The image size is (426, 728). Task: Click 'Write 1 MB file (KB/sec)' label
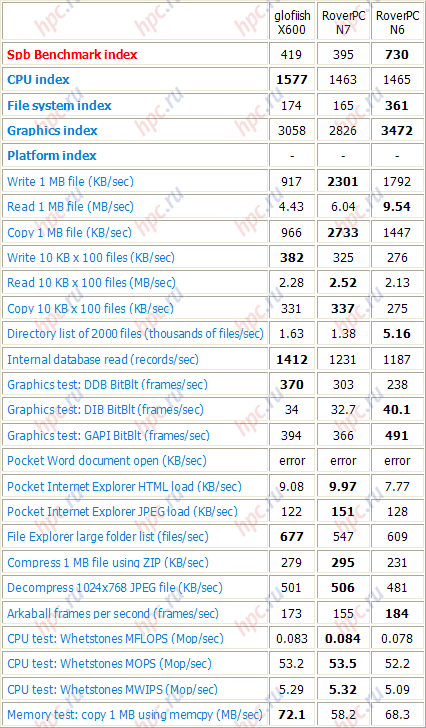coord(70,182)
